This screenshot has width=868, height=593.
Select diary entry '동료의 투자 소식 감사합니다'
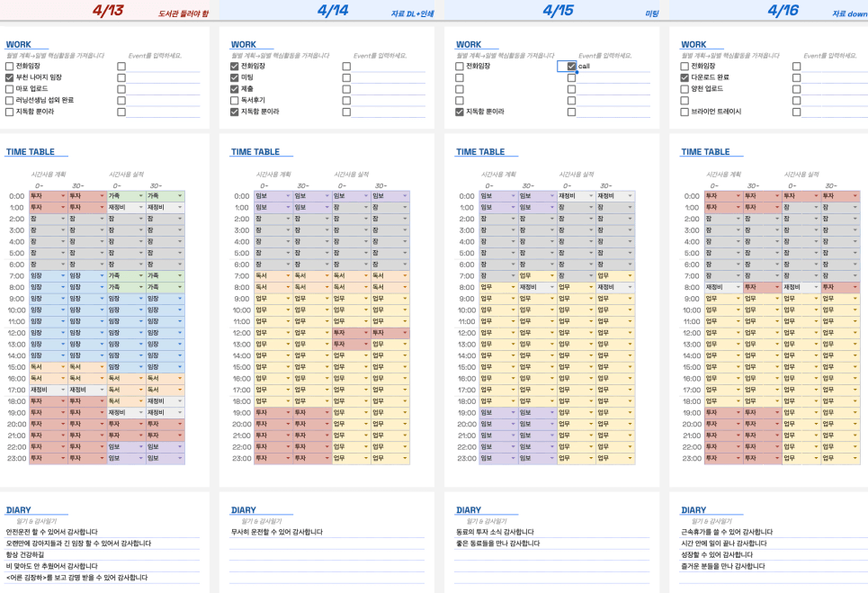click(496, 532)
